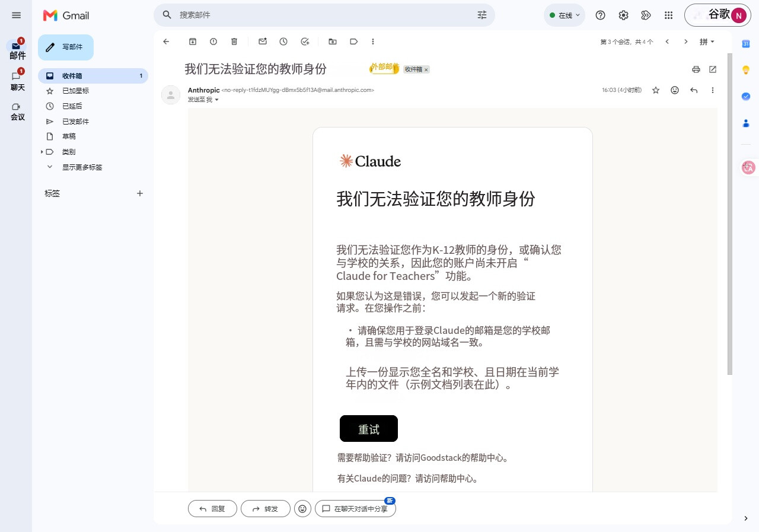The image size is (759, 532).
Task: Open the Google account avatar N
Action: click(x=738, y=15)
